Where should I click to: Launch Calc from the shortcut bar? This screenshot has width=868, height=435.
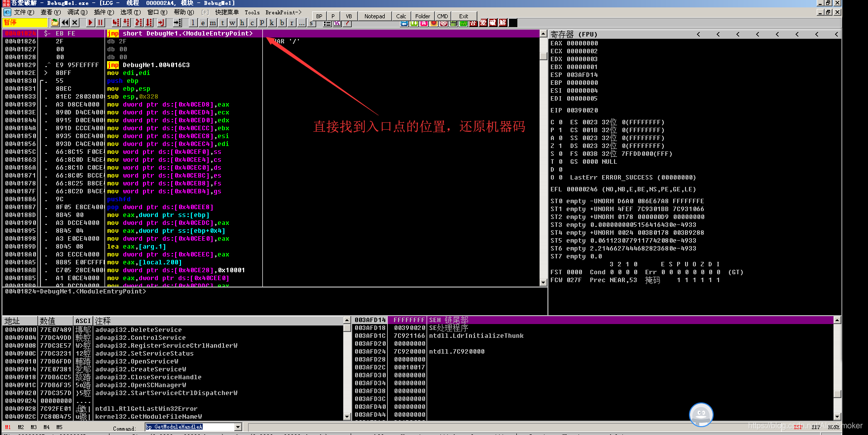[x=401, y=16]
